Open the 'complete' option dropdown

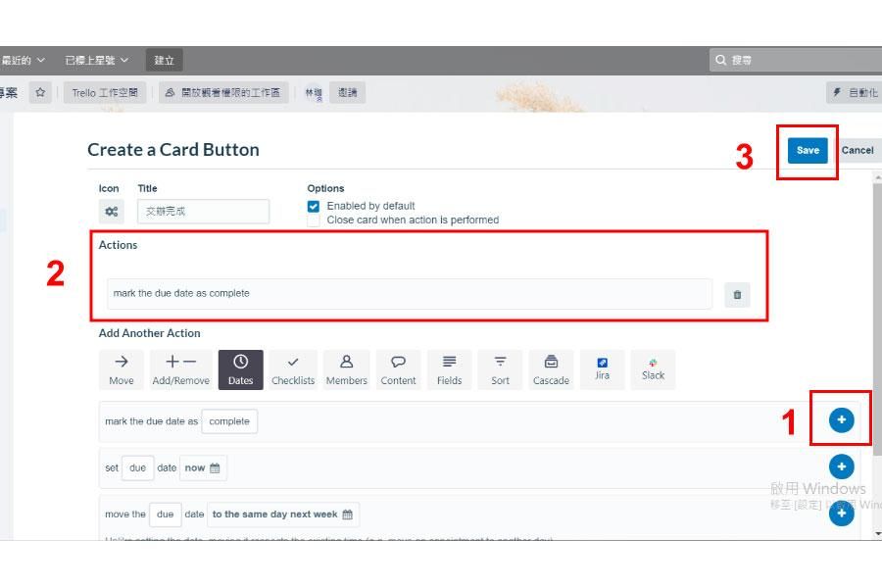(229, 420)
